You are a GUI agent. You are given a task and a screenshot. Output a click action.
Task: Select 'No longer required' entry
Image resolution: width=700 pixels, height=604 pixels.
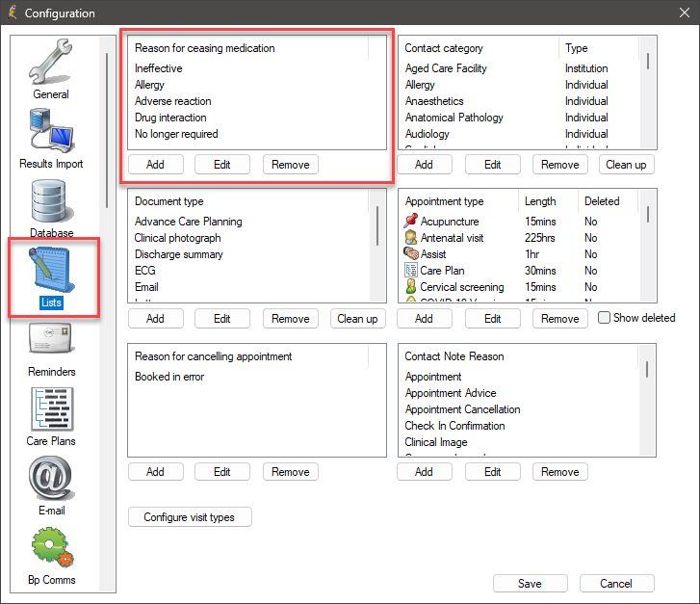tap(176, 134)
